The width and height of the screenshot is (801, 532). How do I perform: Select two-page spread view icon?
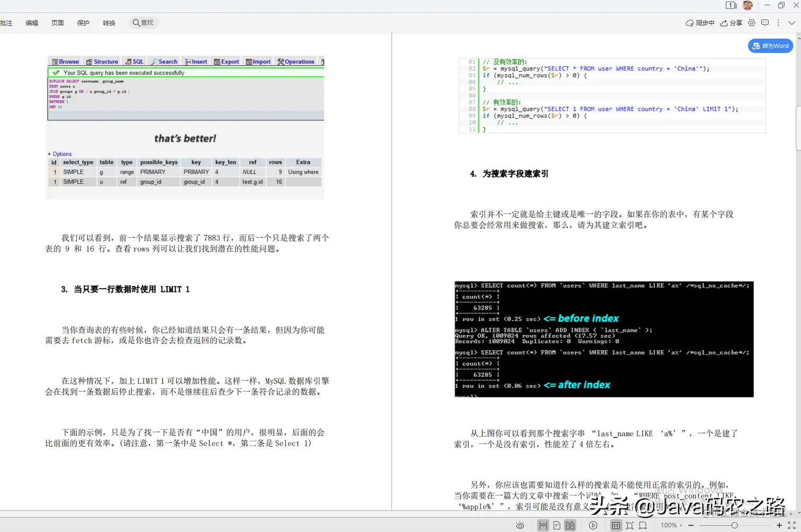569,526
